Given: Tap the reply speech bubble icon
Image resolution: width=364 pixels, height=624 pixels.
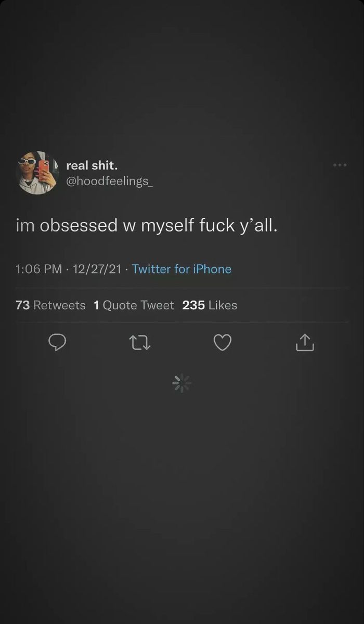Looking at the screenshot, I should (57, 342).
